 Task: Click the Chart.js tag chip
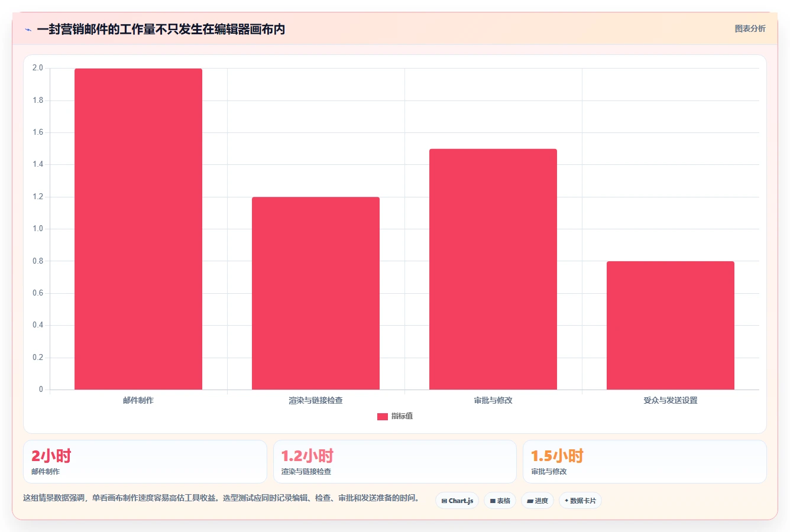457,501
